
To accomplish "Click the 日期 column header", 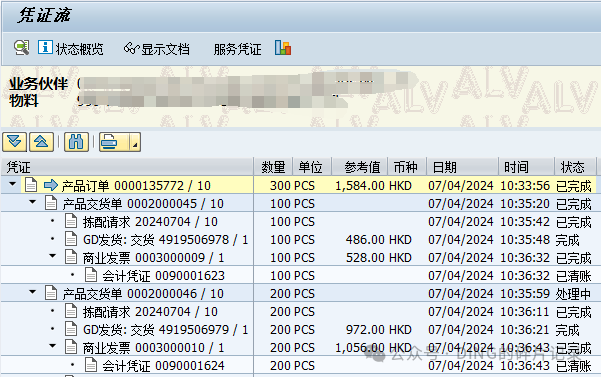I will (x=462, y=167).
